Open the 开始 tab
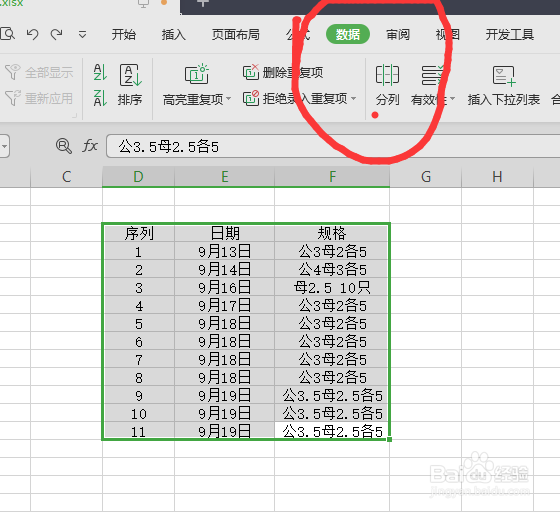Image resolution: width=560 pixels, height=512 pixels. coord(124,35)
